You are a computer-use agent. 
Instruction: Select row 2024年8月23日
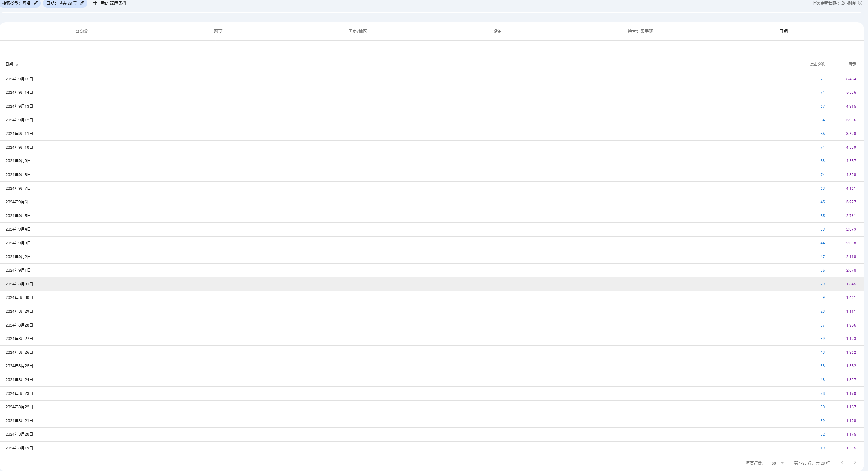coord(432,393)
